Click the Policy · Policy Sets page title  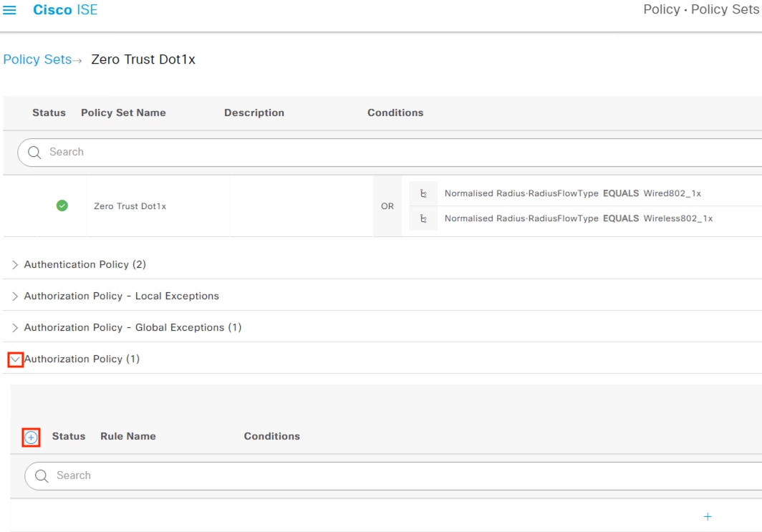coord(701,10)
